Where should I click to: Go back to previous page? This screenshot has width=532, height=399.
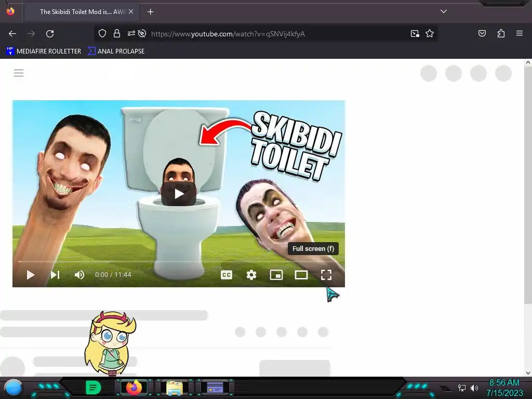point(12,34)
